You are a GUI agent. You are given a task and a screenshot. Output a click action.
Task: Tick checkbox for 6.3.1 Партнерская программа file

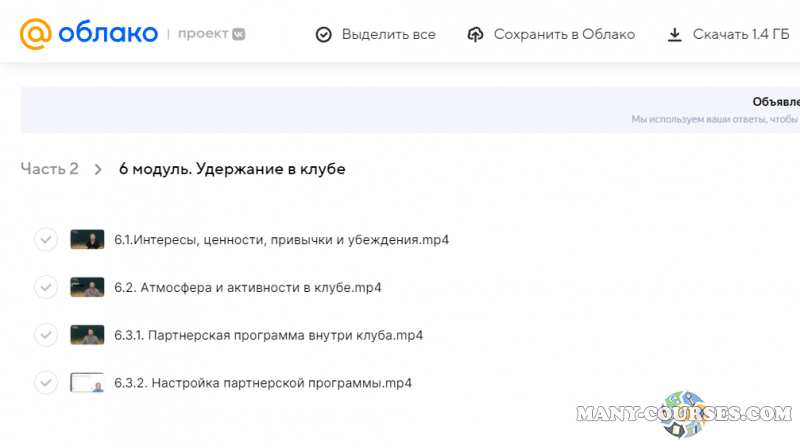pyautogui.click(x=45, y=335)
